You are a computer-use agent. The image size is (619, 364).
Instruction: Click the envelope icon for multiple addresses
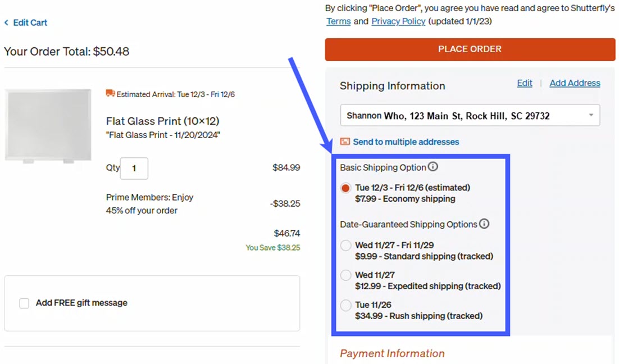click(345, 142)
